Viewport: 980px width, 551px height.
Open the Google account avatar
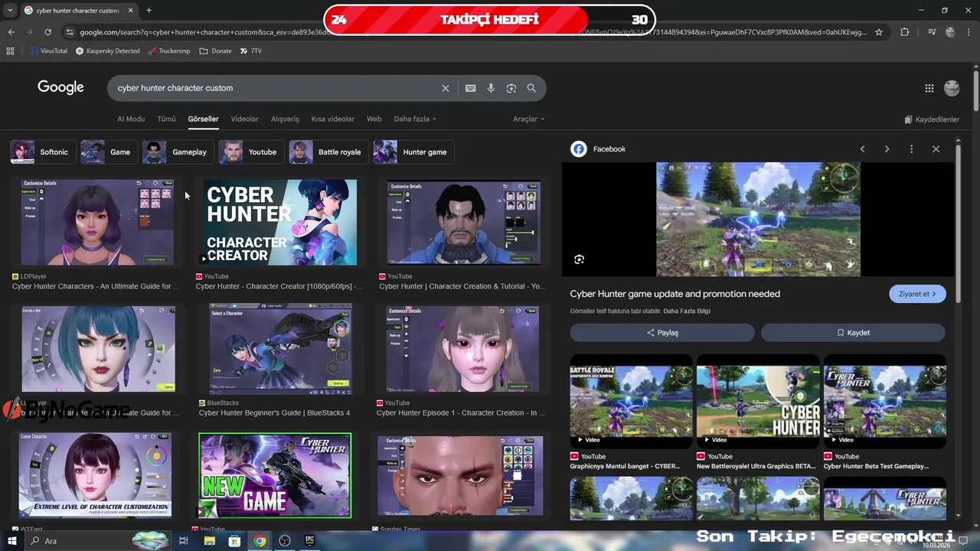[952, 88]
